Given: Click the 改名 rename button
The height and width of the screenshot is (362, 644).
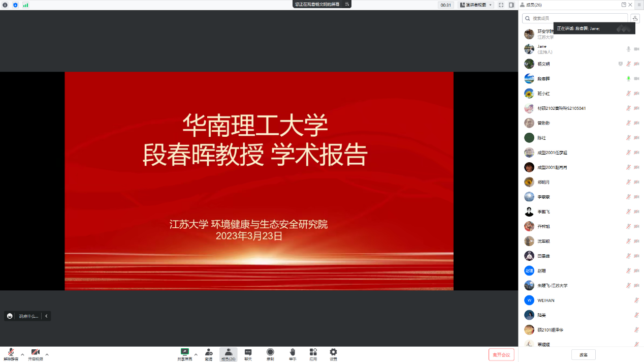Looking at the screenshot, I should coord(583,354).
